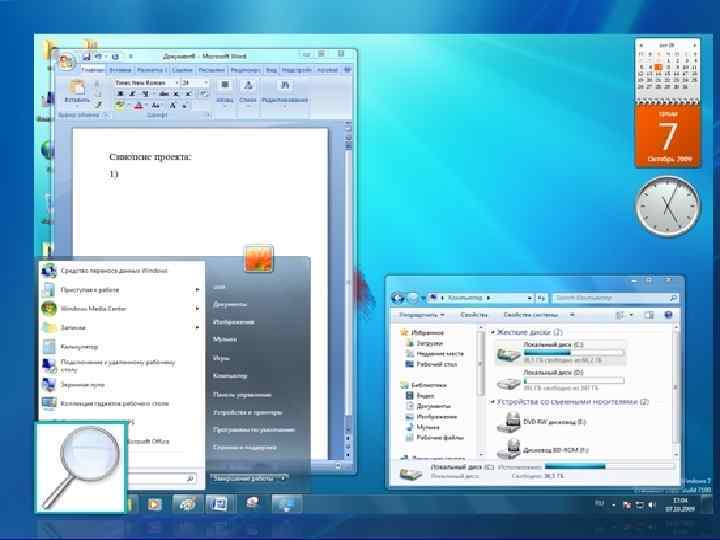
Task: Open the Office button menu in Word
Action: 66,61
